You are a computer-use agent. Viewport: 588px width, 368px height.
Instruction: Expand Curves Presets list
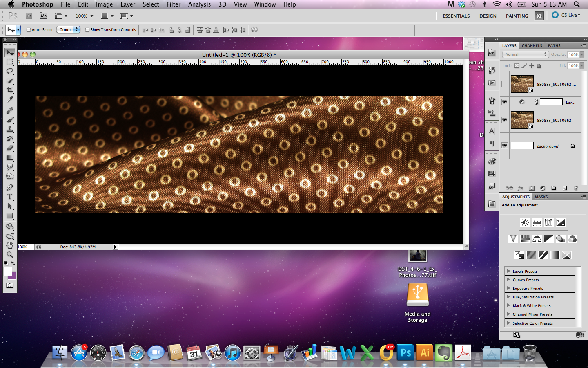509,280
